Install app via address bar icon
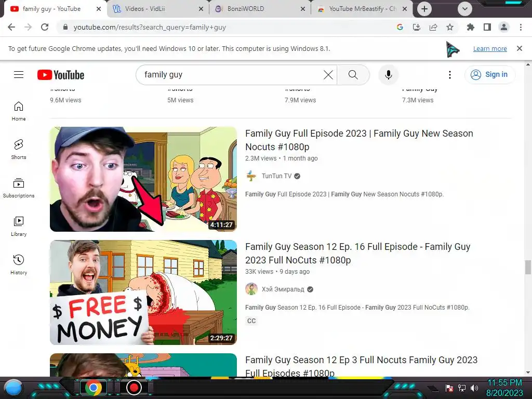This screenshot has width=532, height=399. pos(417,27)
